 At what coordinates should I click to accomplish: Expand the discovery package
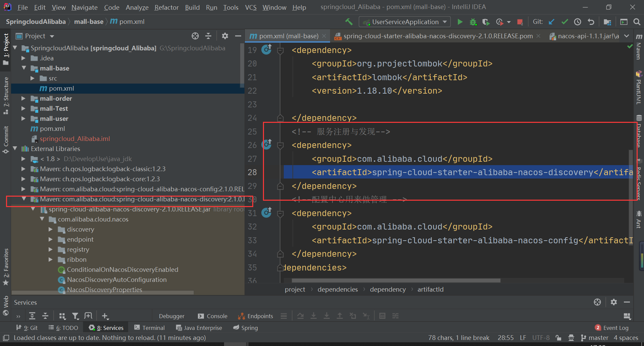(x=51, y=229)
